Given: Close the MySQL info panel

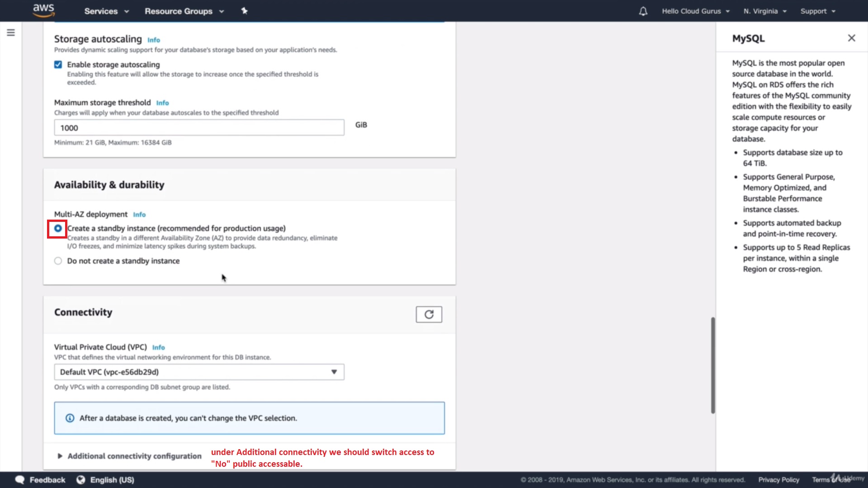Looking at the screenshot, I should click(x=851, y=38).
